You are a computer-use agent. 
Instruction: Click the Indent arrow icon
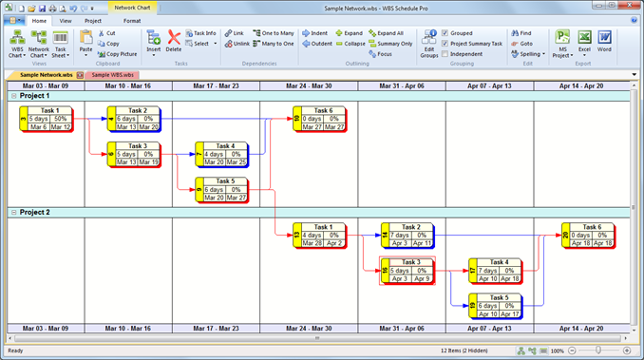click(306, 33)
